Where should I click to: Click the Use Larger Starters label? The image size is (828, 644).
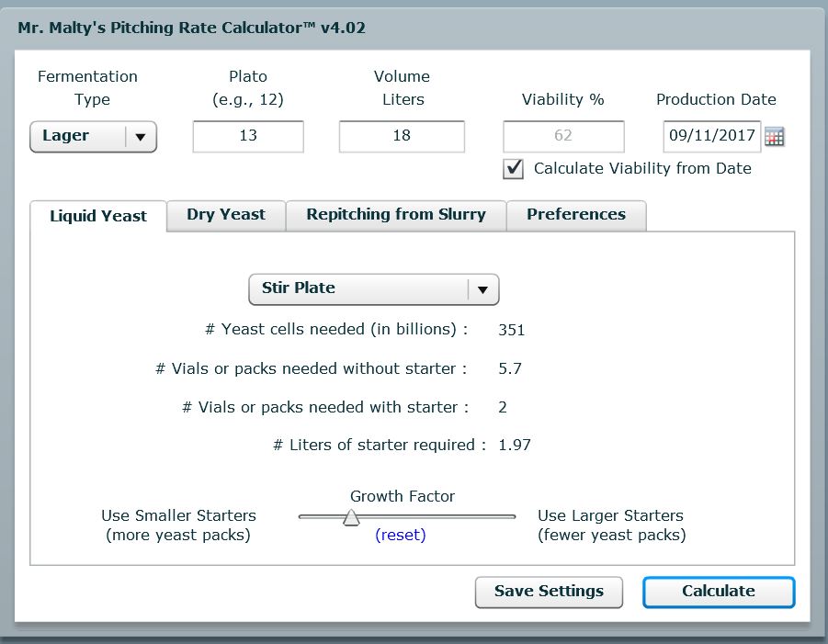point(611,516)
